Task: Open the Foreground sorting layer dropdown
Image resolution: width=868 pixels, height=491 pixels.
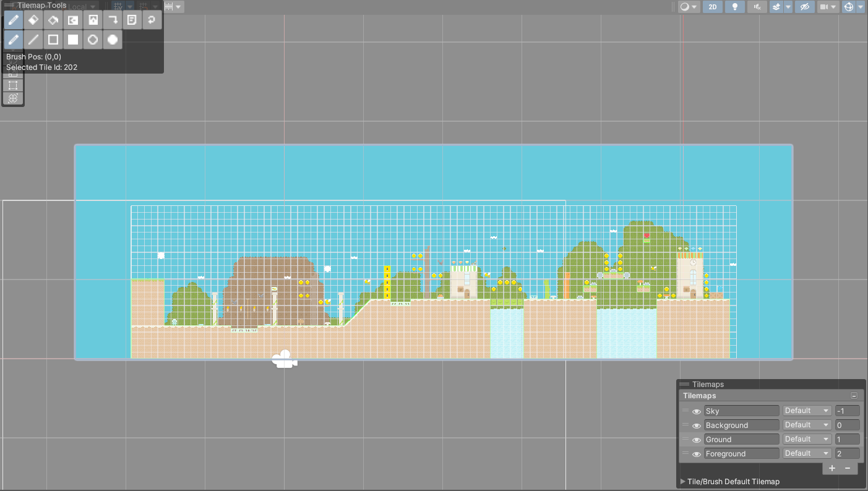Action: click(807, 453)
